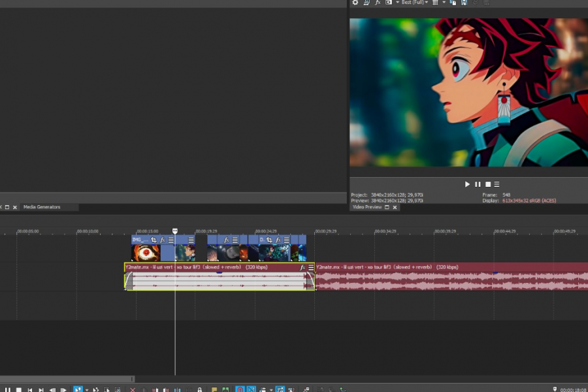Image resolution: width=588 pixels, height=392 pixels.
Task: Open Event FX on third video event
Action: coord(227,240)
